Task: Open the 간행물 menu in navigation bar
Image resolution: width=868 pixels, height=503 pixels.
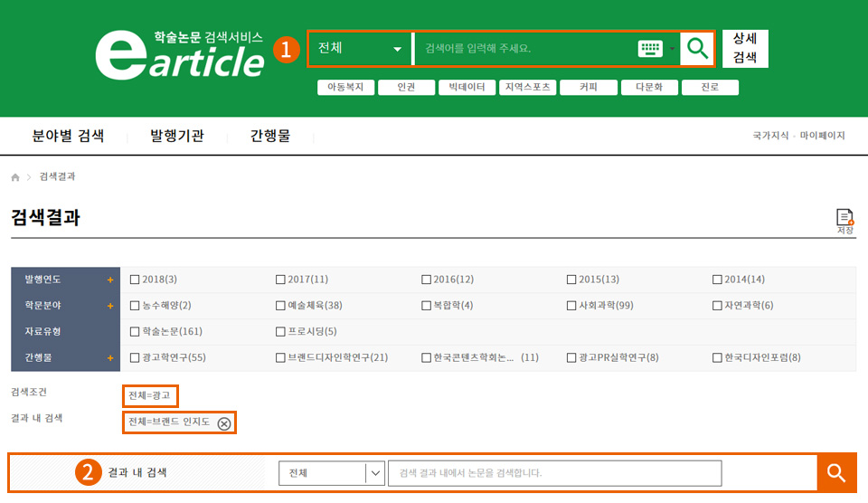Action: click(270, 136)
